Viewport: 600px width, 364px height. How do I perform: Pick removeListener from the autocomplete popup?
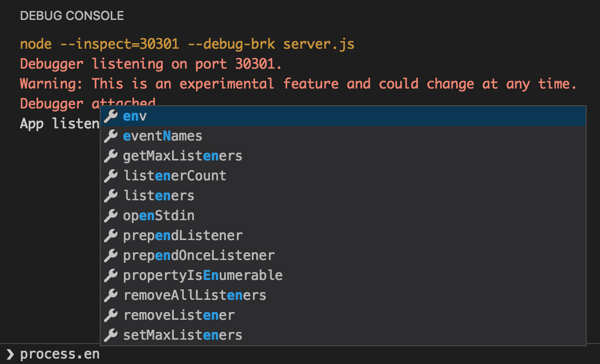(x=179, y=315)
